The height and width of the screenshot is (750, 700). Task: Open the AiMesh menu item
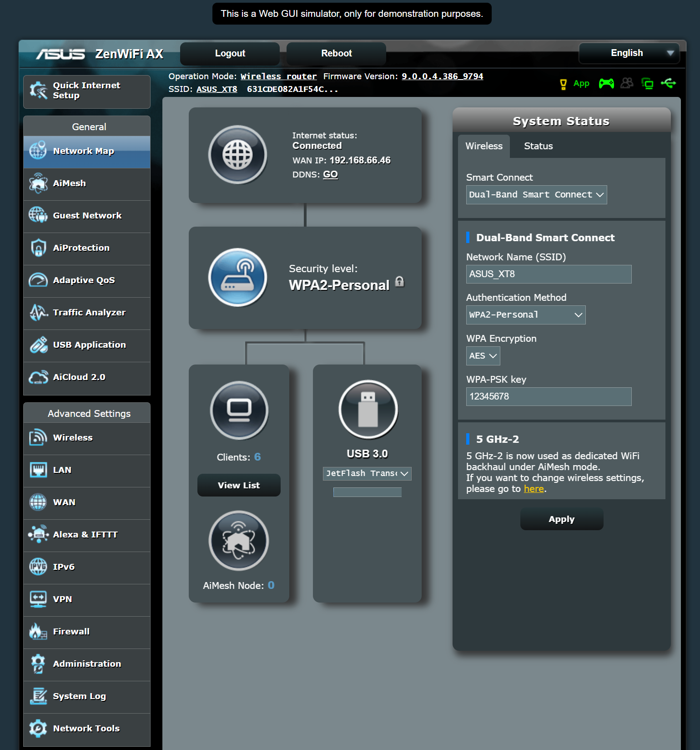pyautogui.click(x=87, y=183)
